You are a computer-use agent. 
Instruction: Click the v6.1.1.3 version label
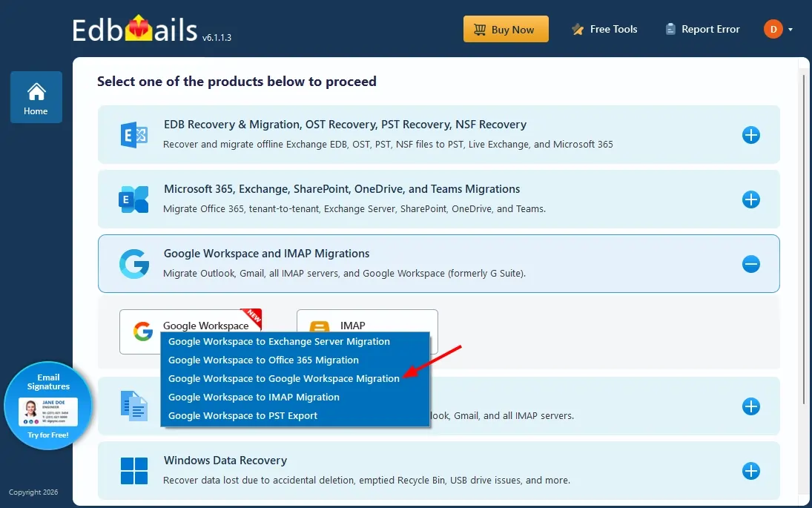coord(217,37)
